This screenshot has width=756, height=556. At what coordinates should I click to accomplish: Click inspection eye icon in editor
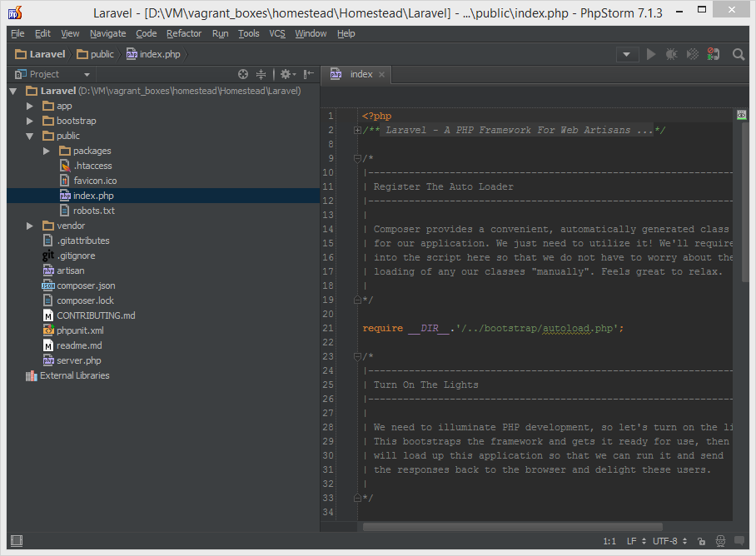coord(742,115)
